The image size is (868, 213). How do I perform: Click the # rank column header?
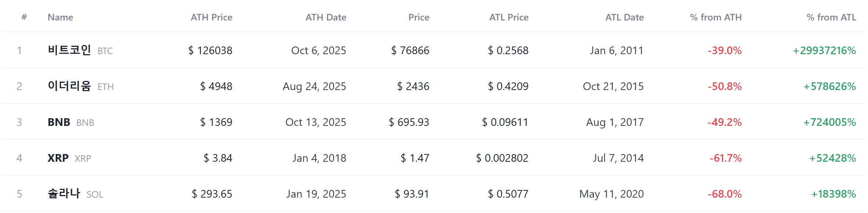pyautogui.click(x=24, y=17)
